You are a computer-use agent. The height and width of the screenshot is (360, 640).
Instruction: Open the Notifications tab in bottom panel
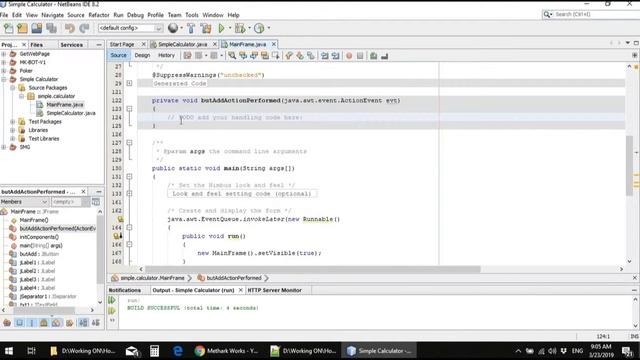[x=125, y=290]
